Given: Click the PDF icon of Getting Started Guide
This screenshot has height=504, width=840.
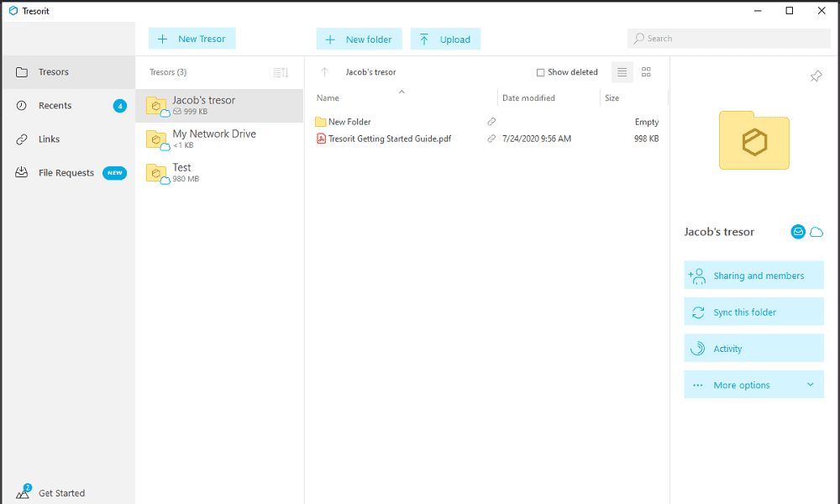Looking at the screenshot, I should (321, 139).
